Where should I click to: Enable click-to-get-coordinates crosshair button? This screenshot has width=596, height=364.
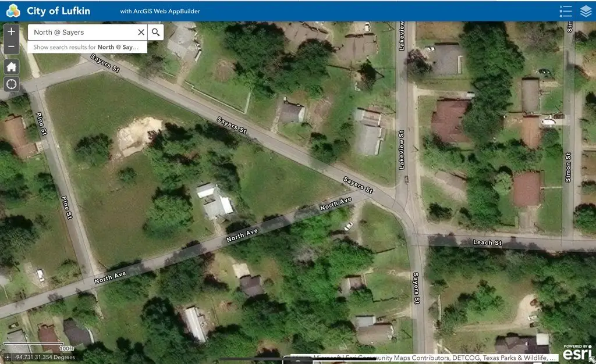[7, 357]
